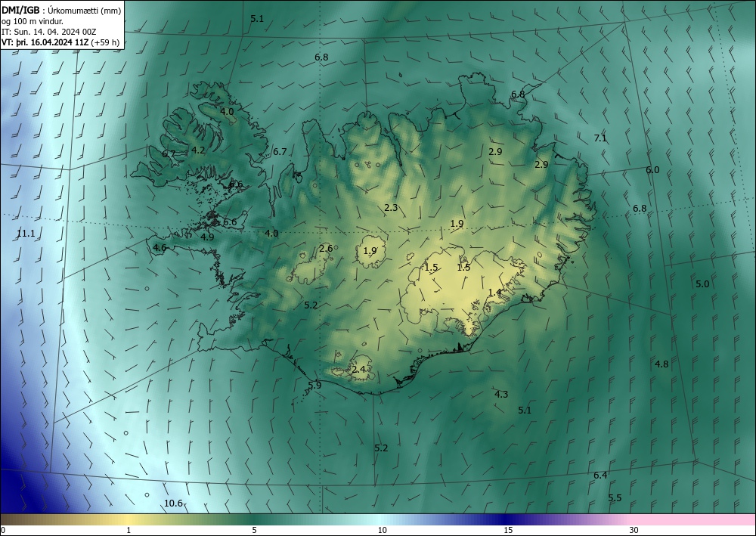Select the 6.4 value near the bottom
Screen dimensions: 756x536
pyautogui.click(x=600, y=476)
